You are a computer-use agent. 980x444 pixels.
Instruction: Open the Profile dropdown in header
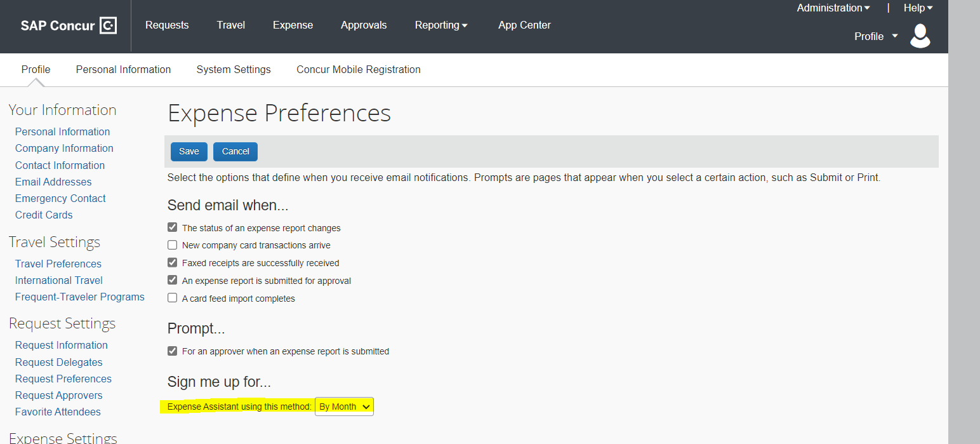point(876,36)
